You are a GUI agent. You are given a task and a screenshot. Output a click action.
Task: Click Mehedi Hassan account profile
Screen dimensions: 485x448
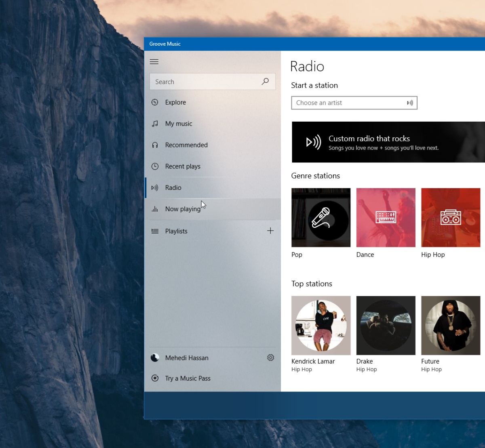point(187,358)
